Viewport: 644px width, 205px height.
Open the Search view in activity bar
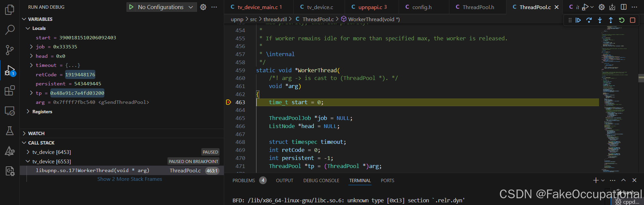(10, 30)
